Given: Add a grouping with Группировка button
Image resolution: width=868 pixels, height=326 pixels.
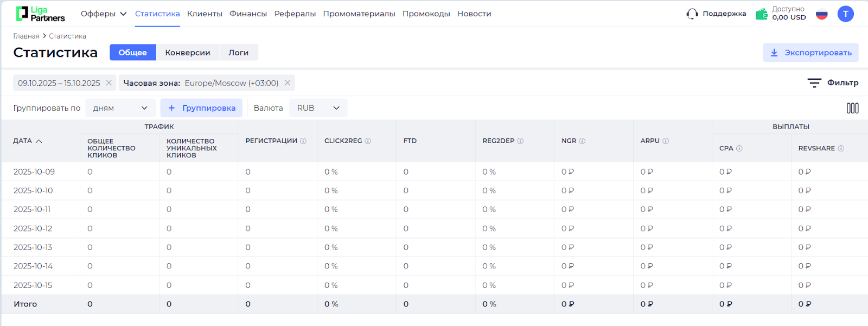Looking at the screenshot, I should coord(201,108).
